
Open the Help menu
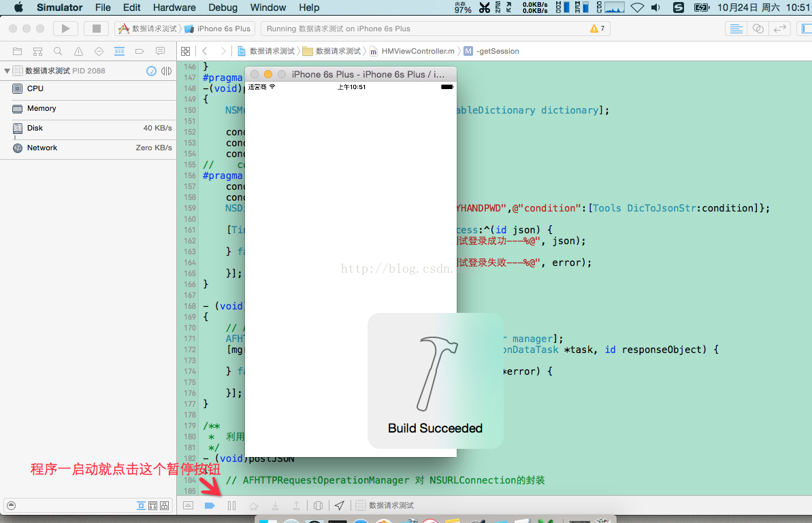(x=309, y=7)
